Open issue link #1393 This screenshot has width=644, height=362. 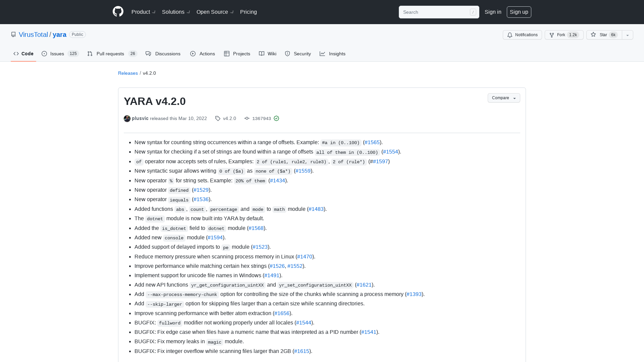tap(414, 294)
